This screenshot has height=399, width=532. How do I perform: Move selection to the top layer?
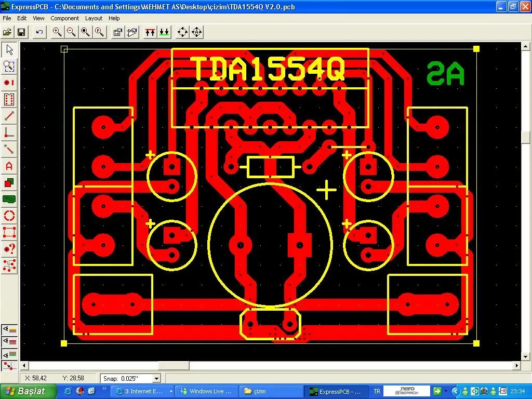click(150, 32)
